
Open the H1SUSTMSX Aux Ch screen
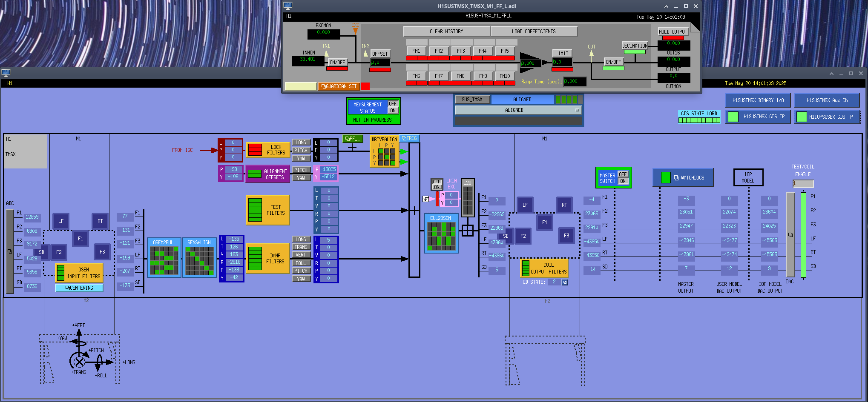827,100
